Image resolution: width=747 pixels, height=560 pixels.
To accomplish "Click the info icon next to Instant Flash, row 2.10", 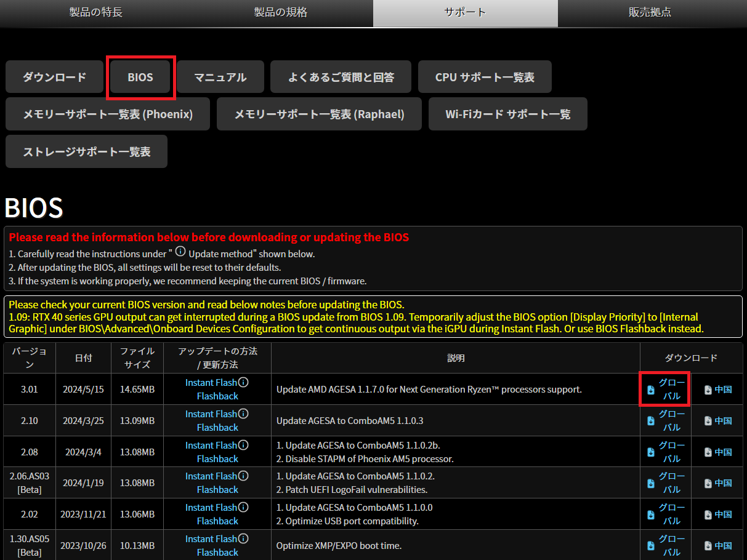I will point(243,414).
